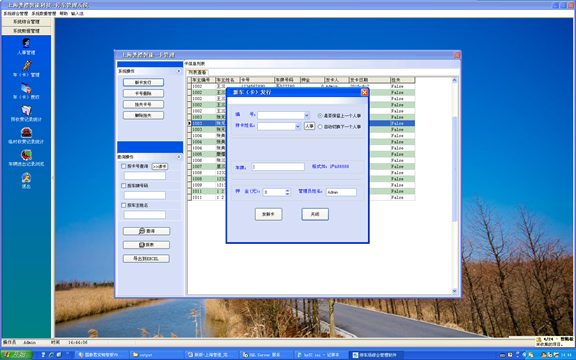
Task: Open the 帮助 menu in menu bar
Action: click(x=64, y=14)
